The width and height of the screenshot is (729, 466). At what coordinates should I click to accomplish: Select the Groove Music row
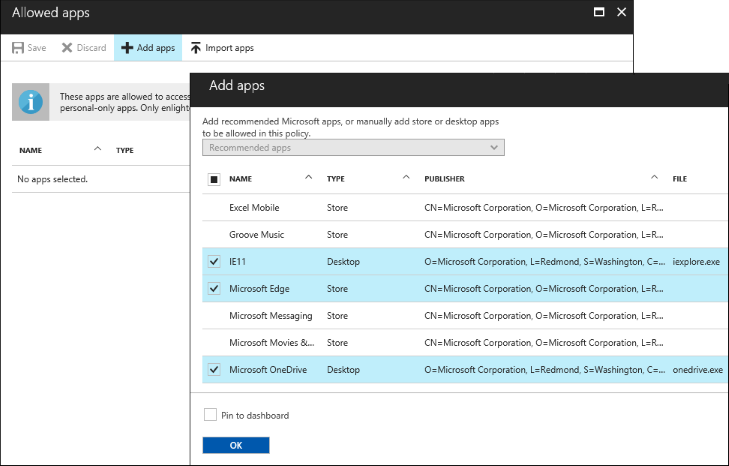click(256, 235)
